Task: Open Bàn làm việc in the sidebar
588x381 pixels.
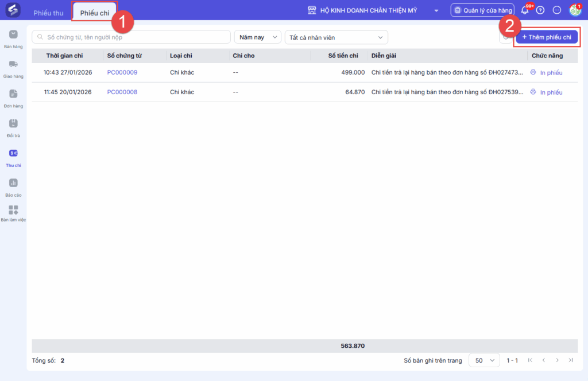Action: coord(13,213)
